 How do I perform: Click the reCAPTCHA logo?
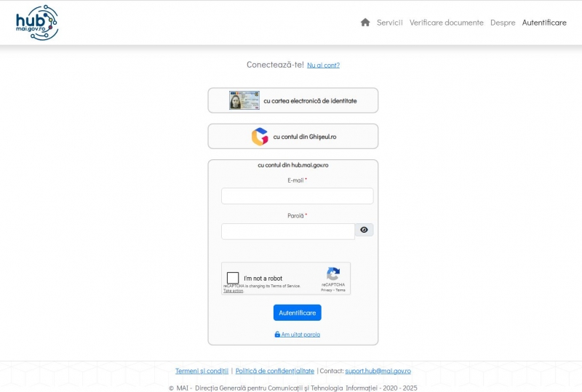coord(333,274)
